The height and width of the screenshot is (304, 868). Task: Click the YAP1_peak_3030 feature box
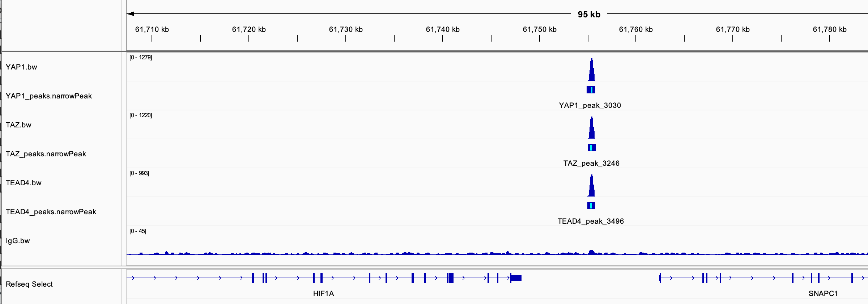click(591, 90)
